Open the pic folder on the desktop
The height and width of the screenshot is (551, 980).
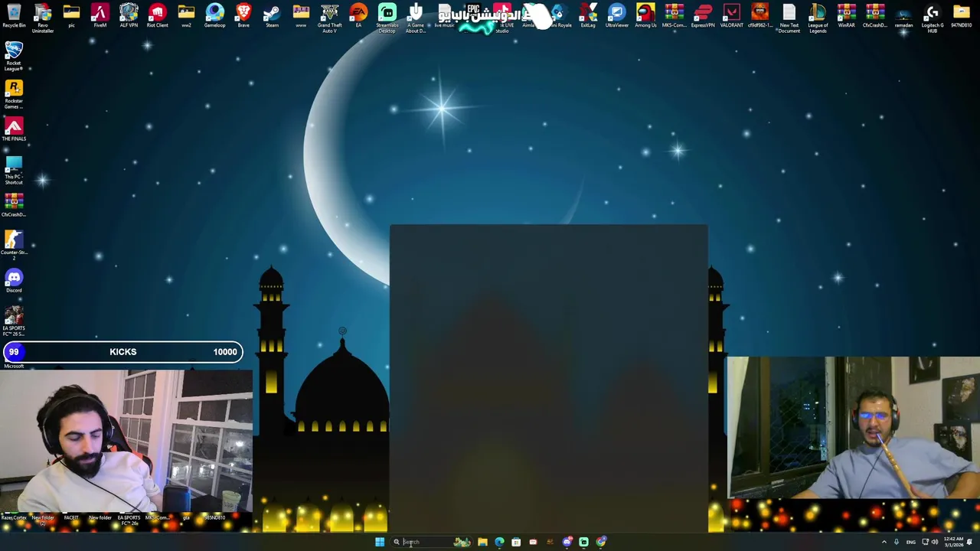(71, 16)
